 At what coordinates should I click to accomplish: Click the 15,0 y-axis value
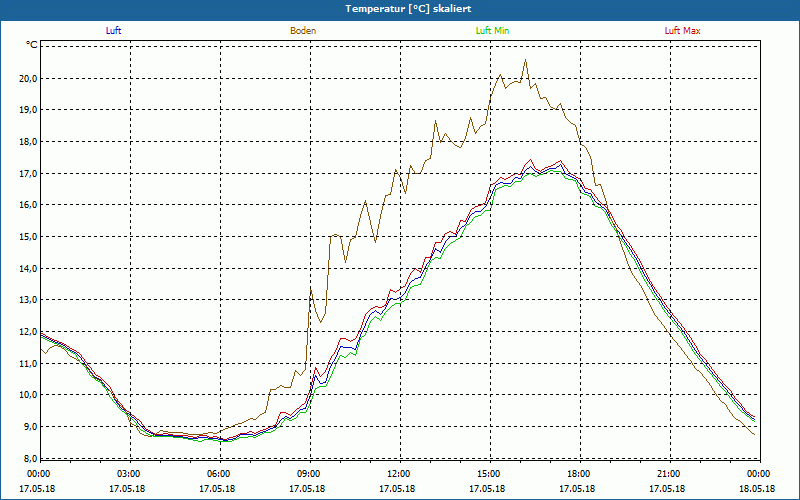[29, 237]
